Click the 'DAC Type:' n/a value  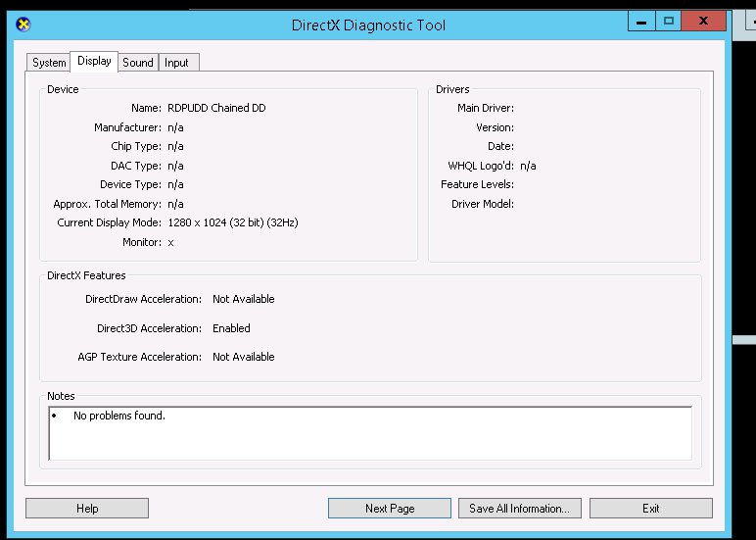point(175,166)
